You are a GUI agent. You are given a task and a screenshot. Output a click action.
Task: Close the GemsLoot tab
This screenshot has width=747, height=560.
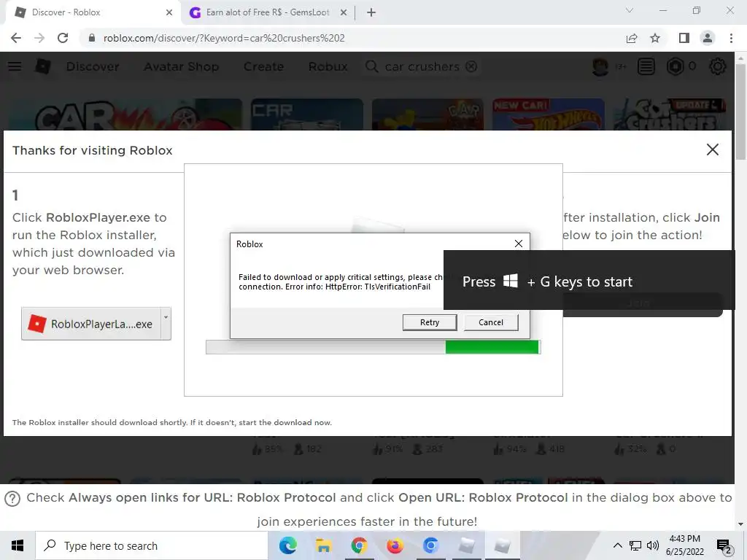click(343, 13)
